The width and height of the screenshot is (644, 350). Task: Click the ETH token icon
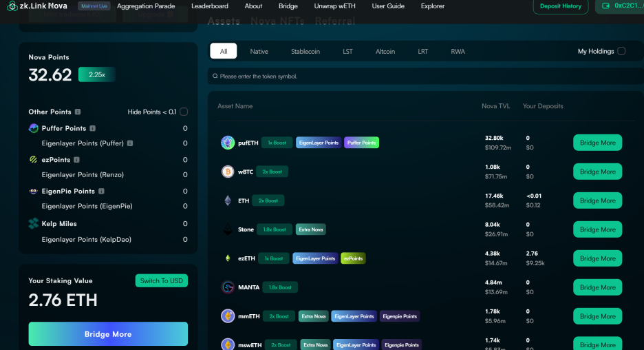point(228,200)
